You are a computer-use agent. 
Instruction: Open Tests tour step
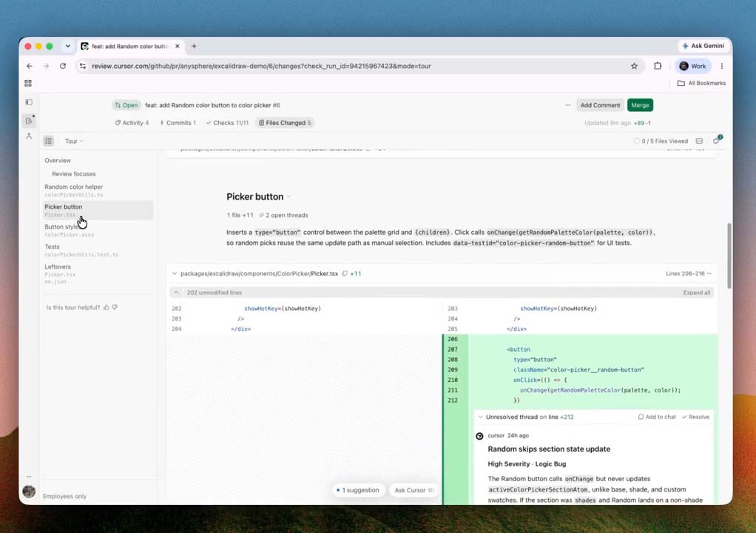pos(98,250)
